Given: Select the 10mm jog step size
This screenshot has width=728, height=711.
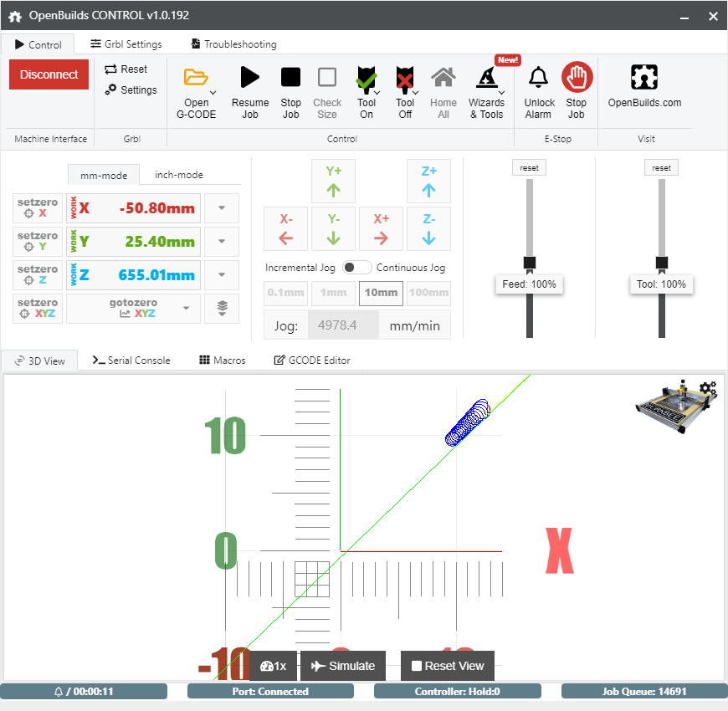Looking at the screenshot, I should point(381,294).
